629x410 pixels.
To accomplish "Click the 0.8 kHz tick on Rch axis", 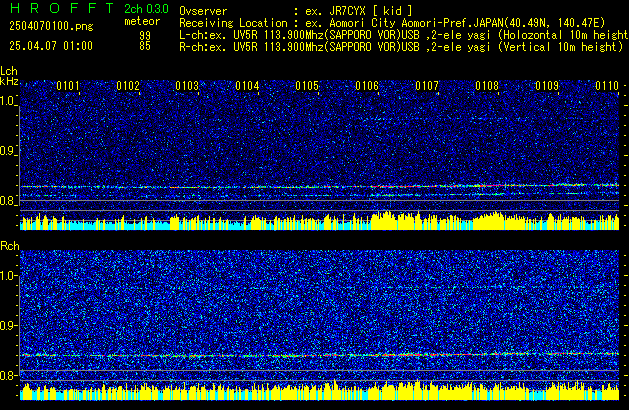I will click(x=8, y=375).
